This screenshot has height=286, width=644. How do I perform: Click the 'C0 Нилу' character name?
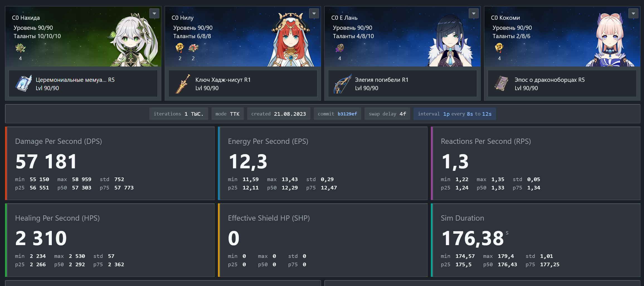183,18
